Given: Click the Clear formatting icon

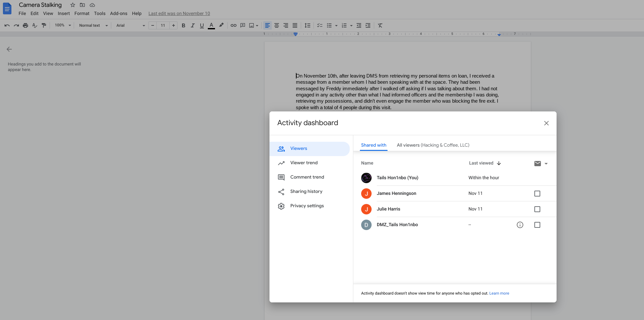Looking at the screenshot, I should click(x=380, y=25).
